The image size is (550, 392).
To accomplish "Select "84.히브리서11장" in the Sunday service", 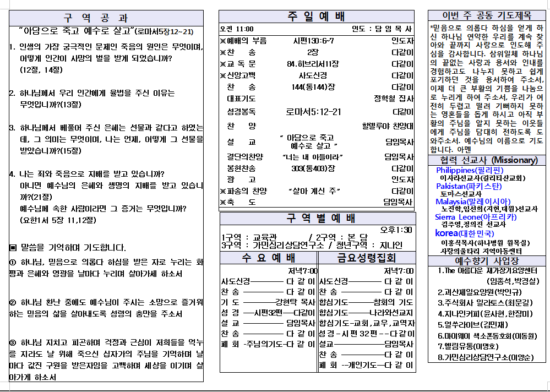I will 313,64.
